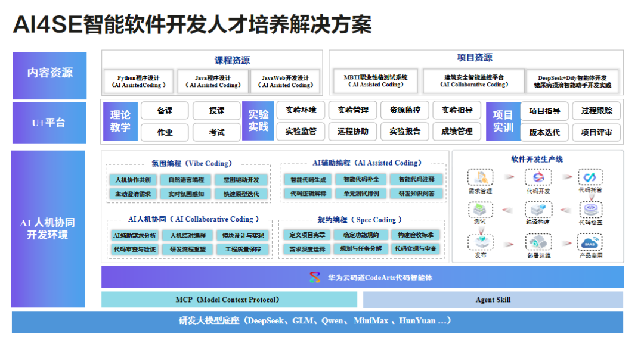The width and height of the screenshot is (644, 343).
Task: Open the Python程序设计 course card
Action: [138, 81]
